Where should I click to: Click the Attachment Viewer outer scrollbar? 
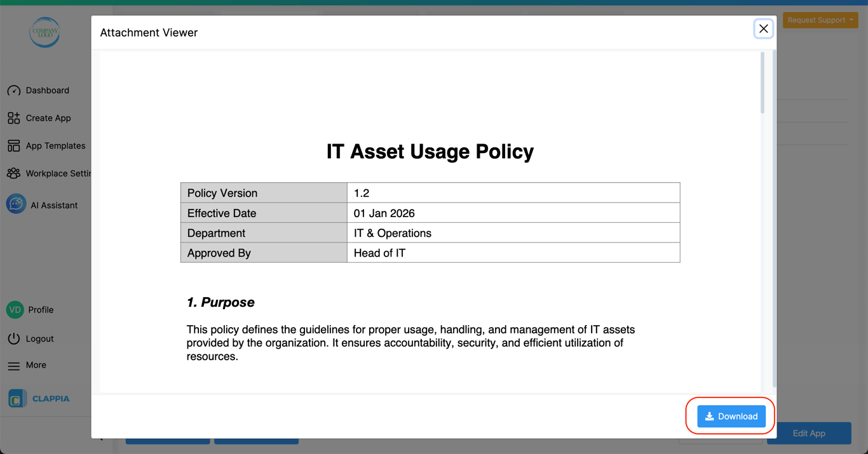(x=774, y=216)
